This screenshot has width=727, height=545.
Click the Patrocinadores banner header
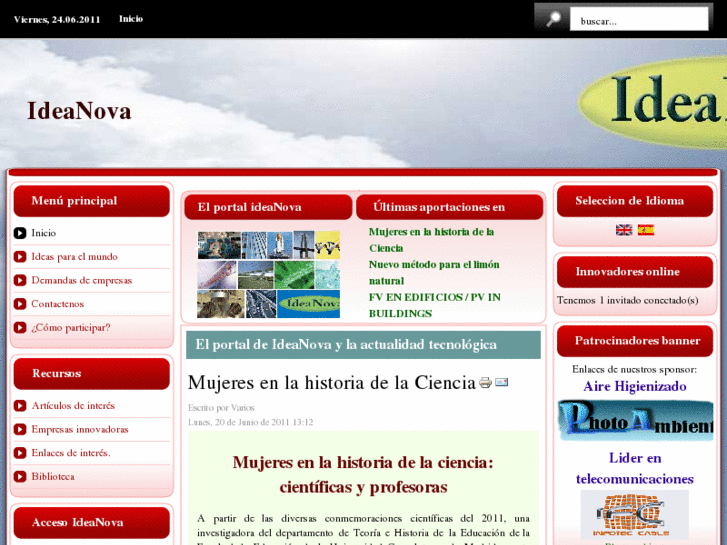point(635,341)
